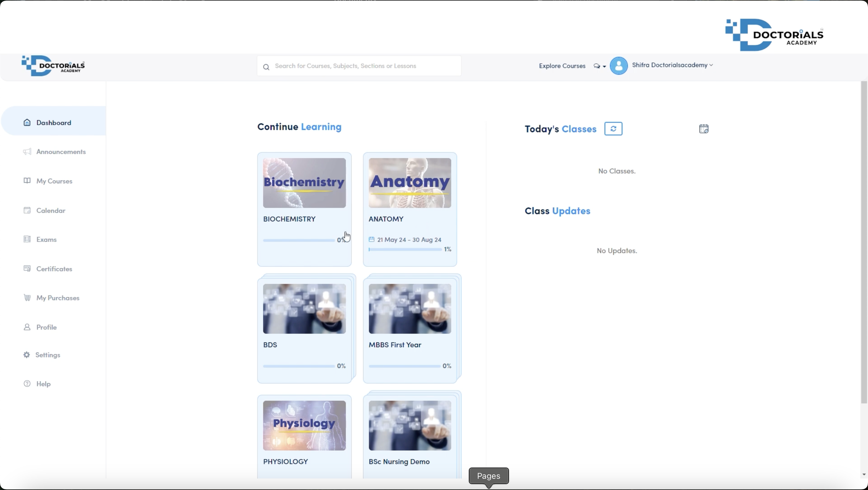The height and width of the screenshot is (490, 868).
Task: Click the PHYSIOLOGY course title
Action: click(285, 462)
